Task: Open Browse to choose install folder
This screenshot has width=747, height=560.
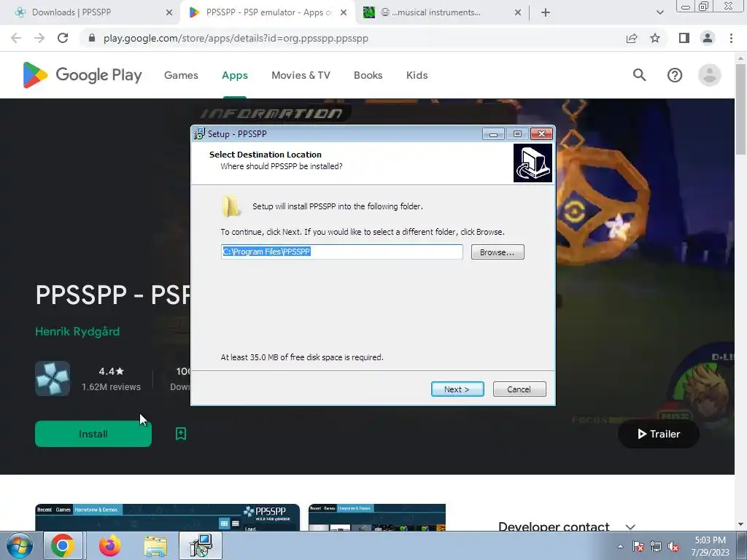Action: (x=498, y=252)
